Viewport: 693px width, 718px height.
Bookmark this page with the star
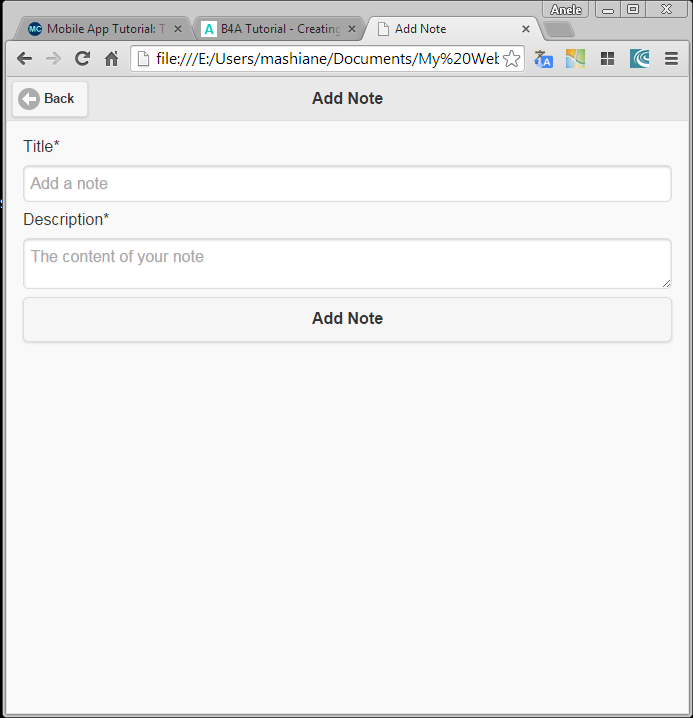point(511,59)
